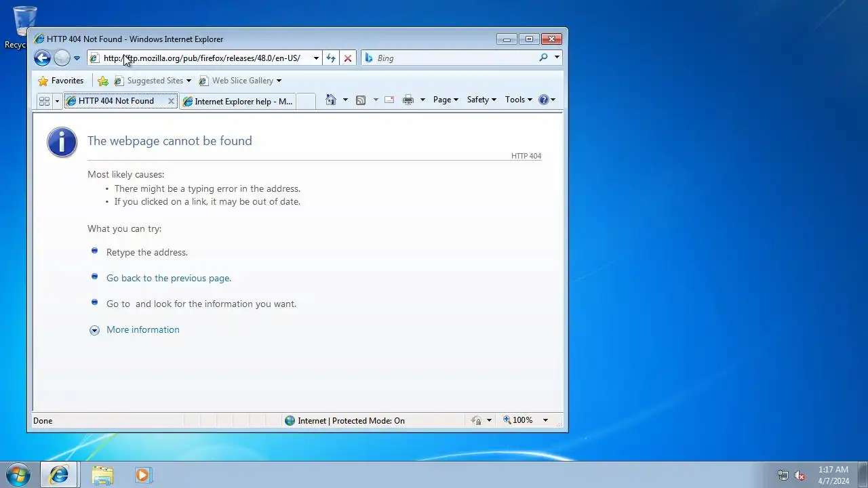Click the address bar URL field
Viewport: 868px width, 488px height.
click(x=201, y=58)
